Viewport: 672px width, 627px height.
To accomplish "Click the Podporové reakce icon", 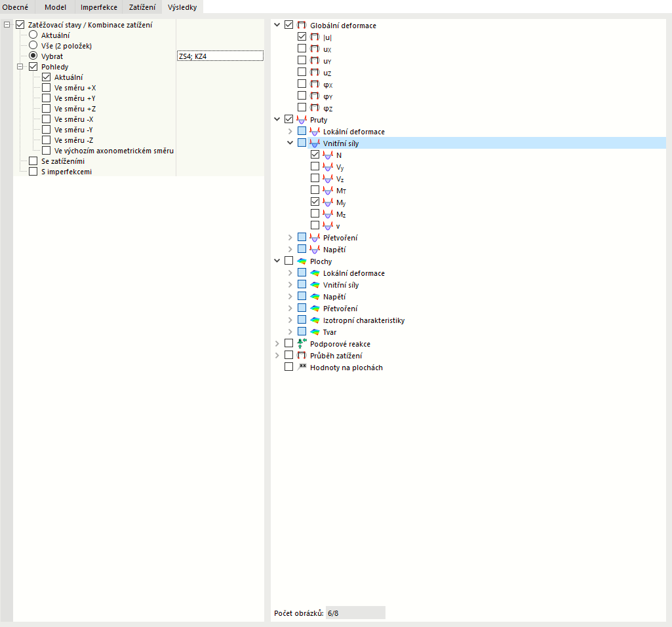I will click(302, 343).
